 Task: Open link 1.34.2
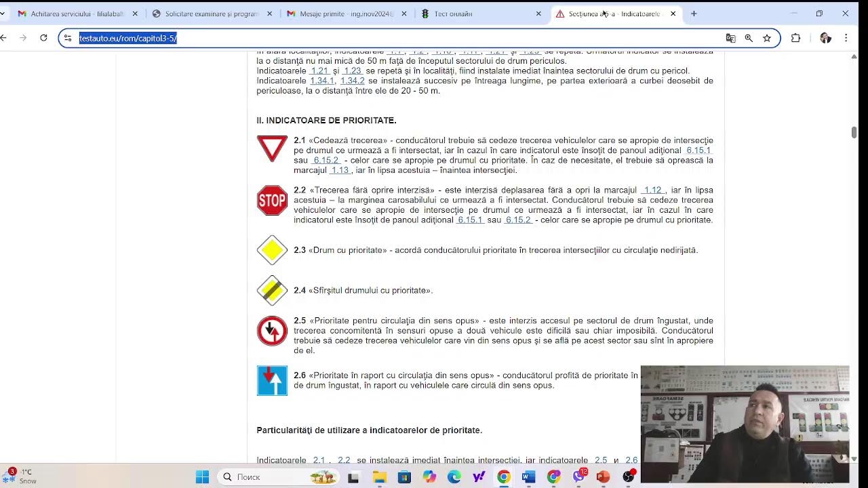pyautogui.click(x=353, y=81)
